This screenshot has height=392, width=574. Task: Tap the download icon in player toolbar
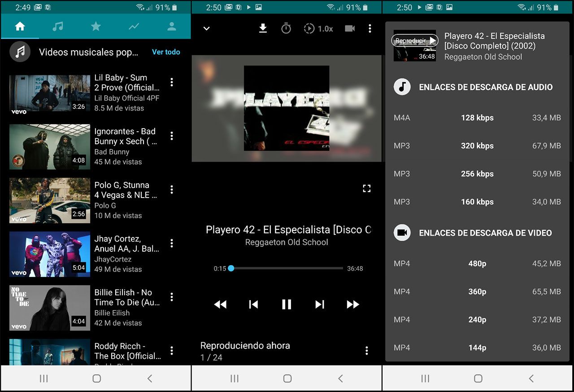(x=263, y=28)
